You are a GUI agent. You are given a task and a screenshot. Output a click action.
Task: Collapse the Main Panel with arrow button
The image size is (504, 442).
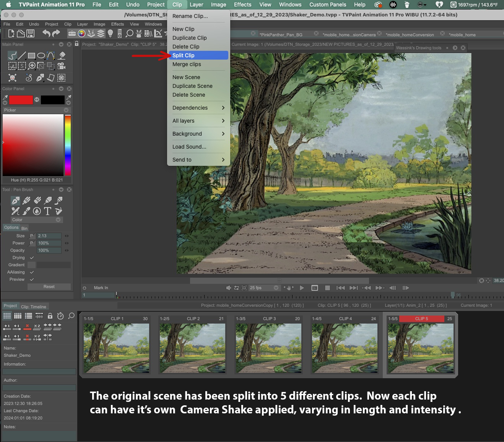point(61,44)
